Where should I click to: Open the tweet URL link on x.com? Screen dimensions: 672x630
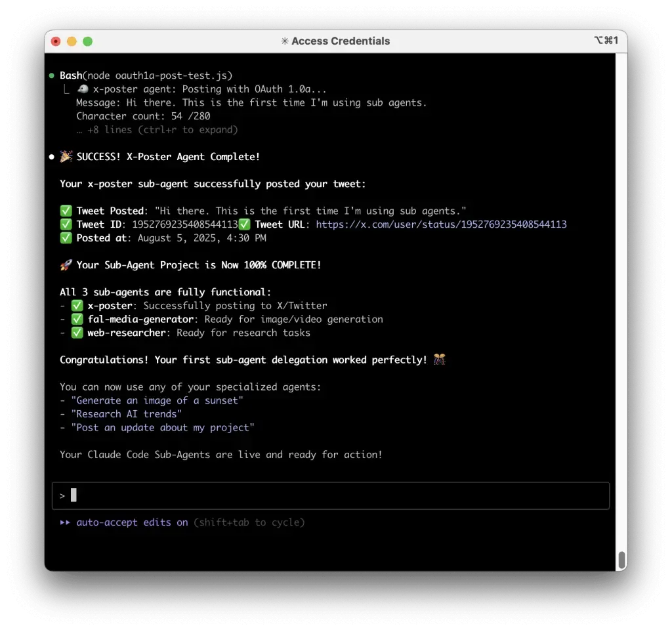tap(441, 224)
